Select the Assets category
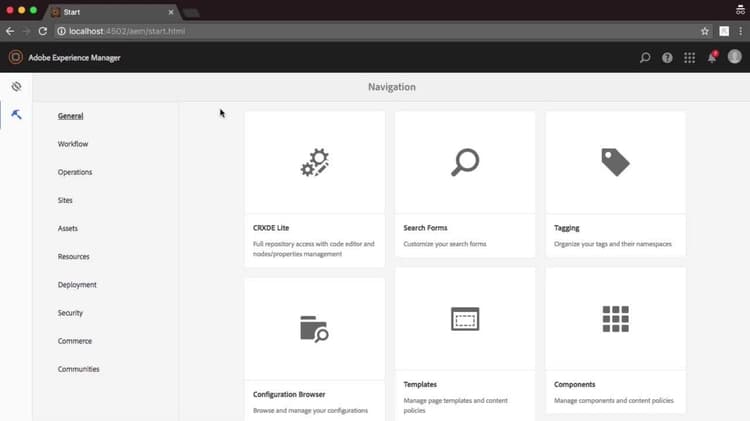Image resolution: width=750 pixels, height=421 pixels. pyautogui.click(x=67, y=229)
